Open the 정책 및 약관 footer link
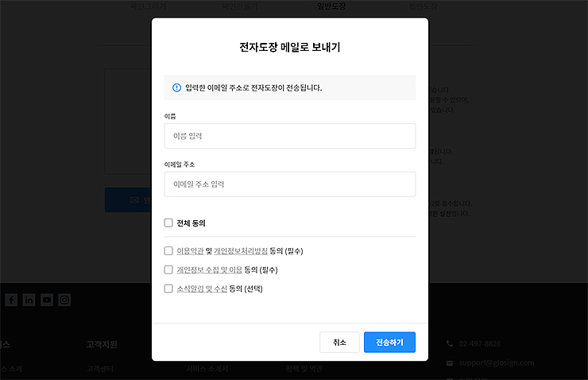The width and height of the screenshot is (588, 380). point(304,369)
